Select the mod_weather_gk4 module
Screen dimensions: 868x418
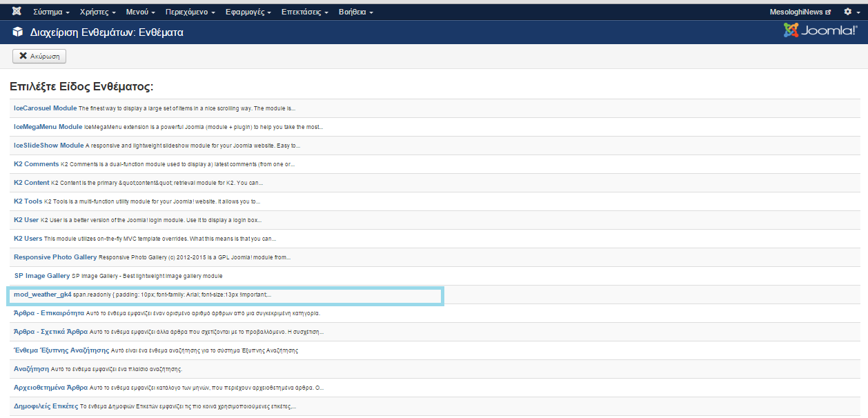tap(43, 295)
